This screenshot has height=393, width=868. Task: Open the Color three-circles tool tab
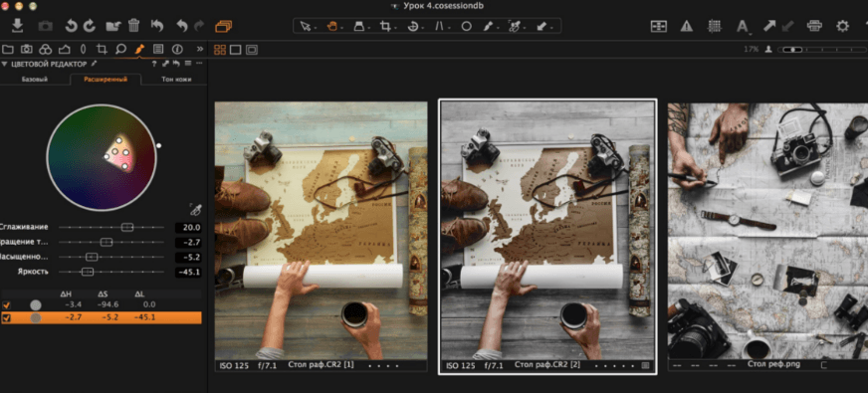(46, 49)
